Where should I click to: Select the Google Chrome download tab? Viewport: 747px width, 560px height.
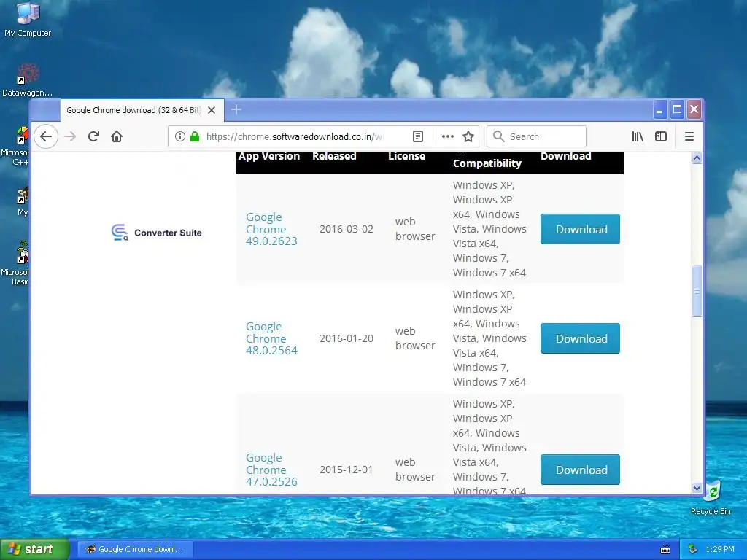coord(142,110)
